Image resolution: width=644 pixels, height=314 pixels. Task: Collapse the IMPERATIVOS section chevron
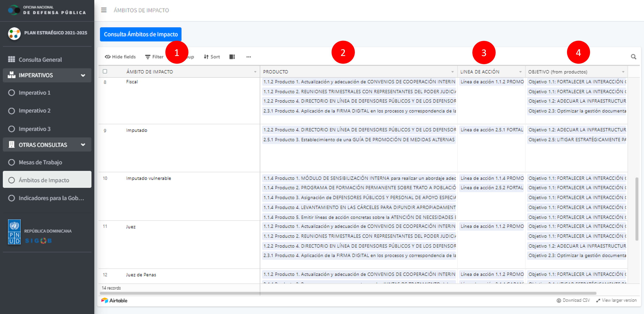83,75
